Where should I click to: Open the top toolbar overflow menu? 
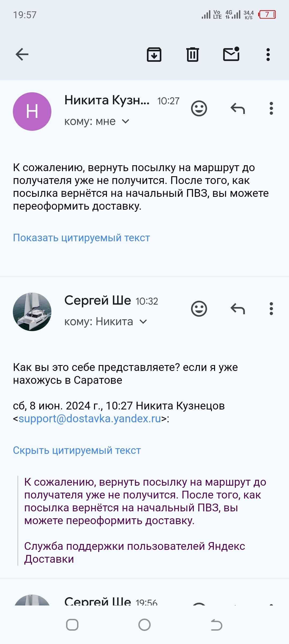(x=268, y=55)
